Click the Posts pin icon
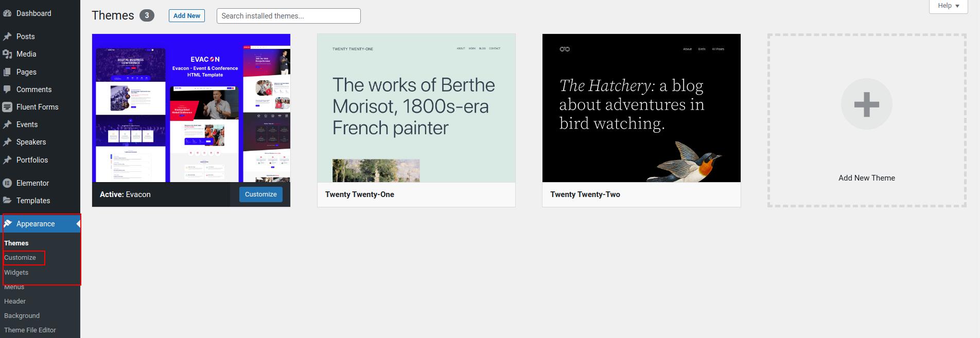This screenshot has width=980, height=338. 7,37
